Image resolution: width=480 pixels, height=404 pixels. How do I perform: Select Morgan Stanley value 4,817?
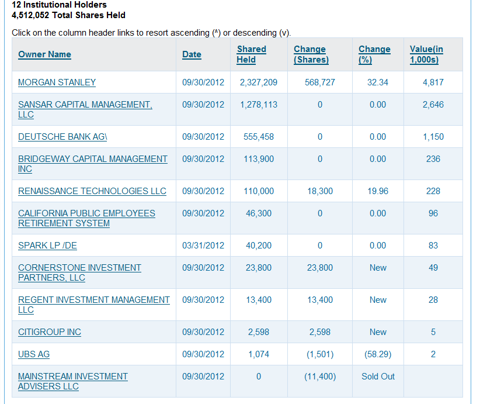click(433, 82)
